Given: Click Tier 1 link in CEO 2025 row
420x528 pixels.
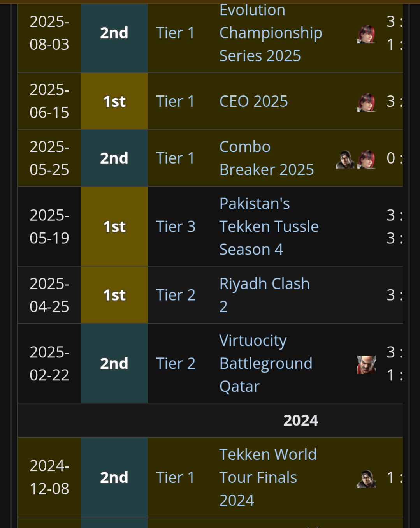Looking at the screenshot, I should (x=175, y=102).
